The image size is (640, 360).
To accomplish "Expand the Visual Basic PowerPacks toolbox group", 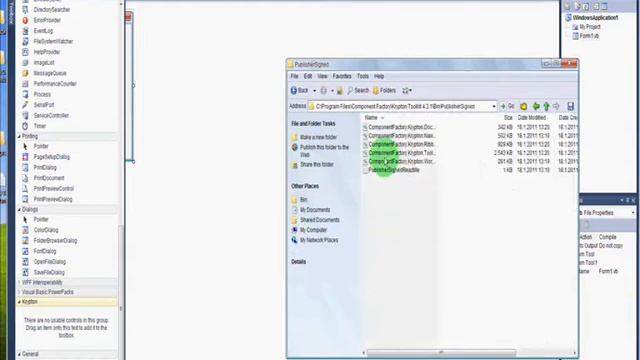I will point(19,292).
